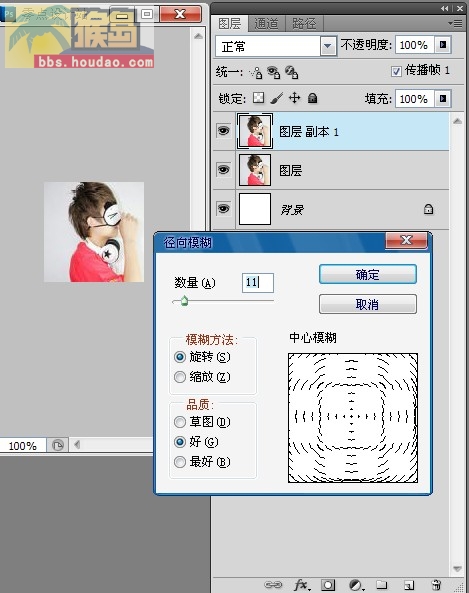
Task: Open the 不透明度 slider arrow
Action: pos(442,45)
